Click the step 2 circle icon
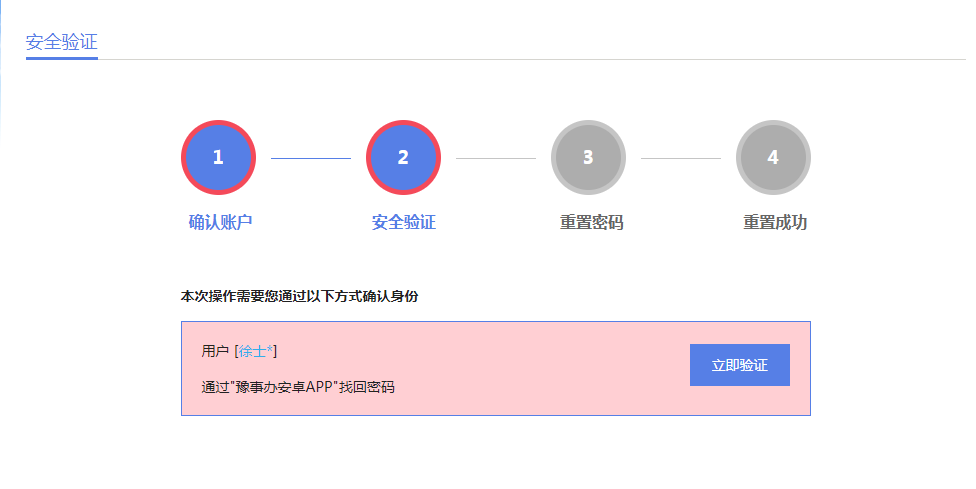 403,158
